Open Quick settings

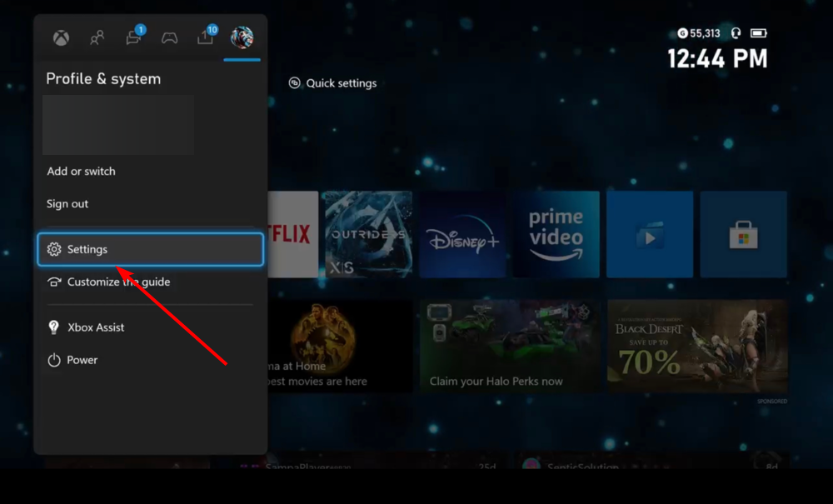click(332, 82)
